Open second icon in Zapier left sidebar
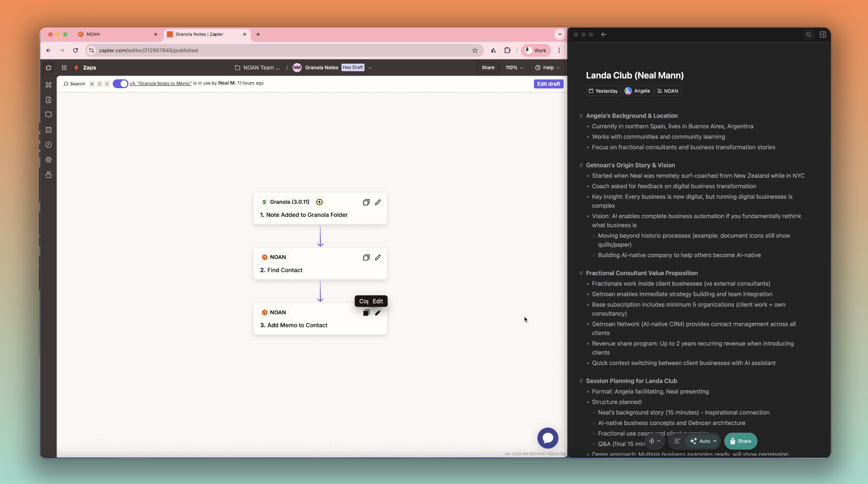 click(x=48, y=100)
